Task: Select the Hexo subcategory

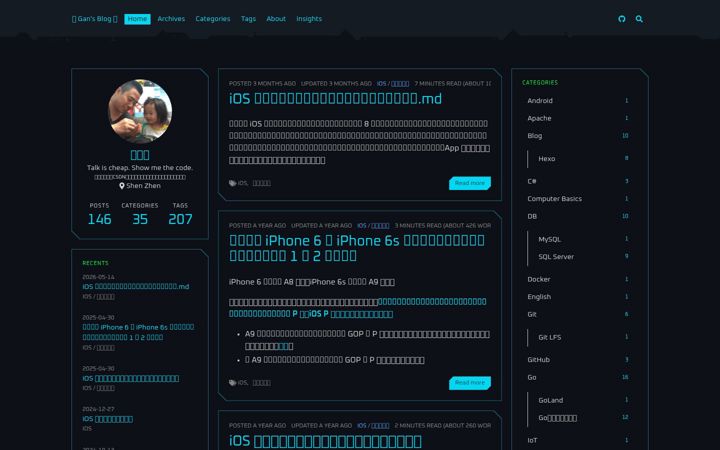Action: click(585, 158)
